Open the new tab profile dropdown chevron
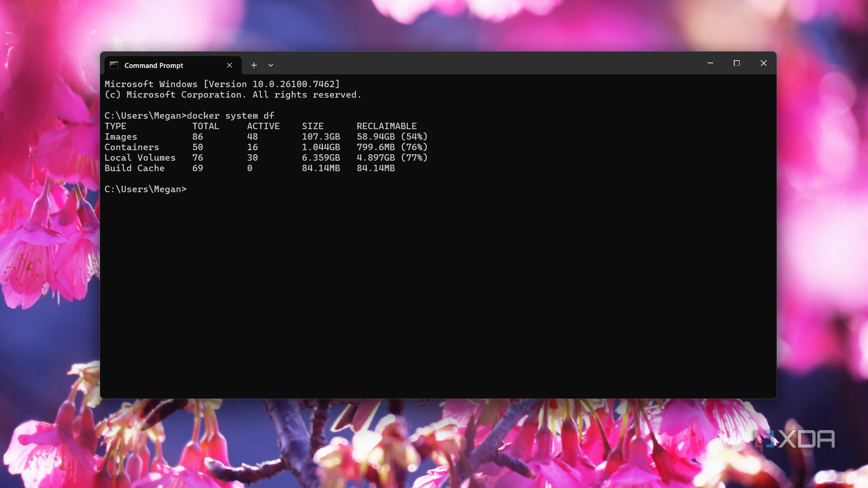Viewport: 868px width, 488px height. (270, 65)
